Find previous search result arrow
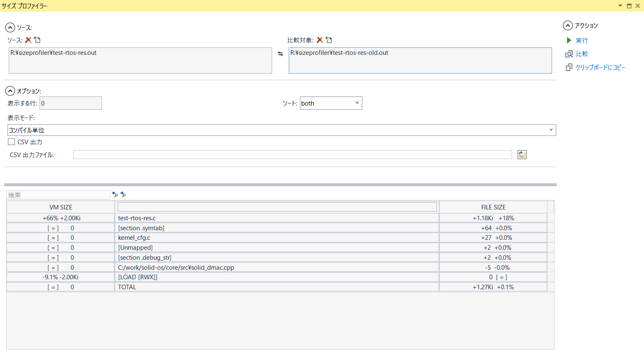644x352 pixels. pyautogui.click(x=115, y=194)
